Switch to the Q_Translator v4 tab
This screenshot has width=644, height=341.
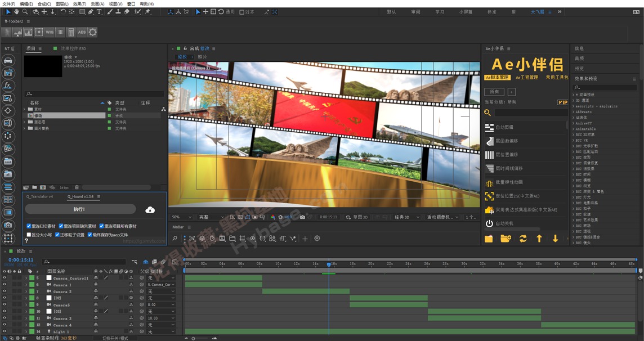pos(40,196)
